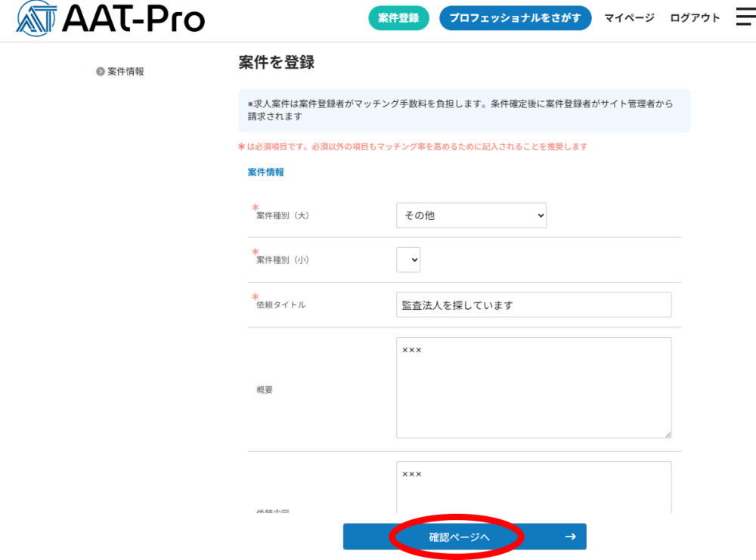This screenshot has height=560, width=756.
Task: Click the AAT-Pro logo icon
Action: pyautogui.click(x=36, y=19)
